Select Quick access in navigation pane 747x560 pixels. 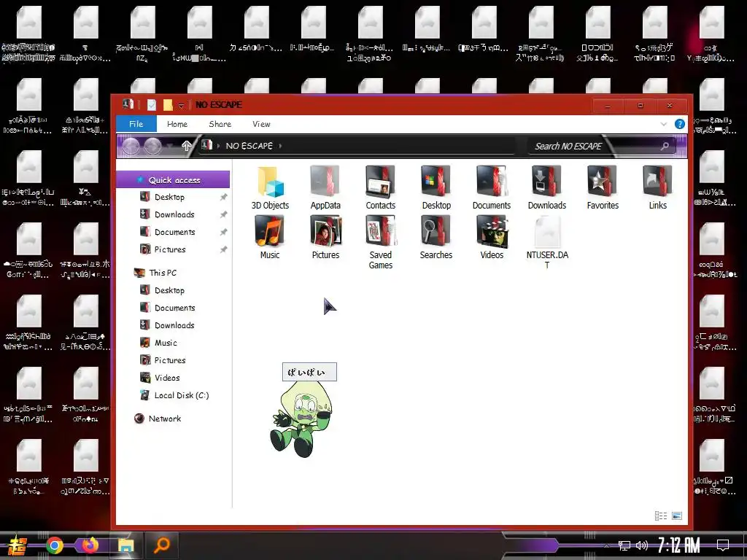pyautogui.click(x=174, y=180)
